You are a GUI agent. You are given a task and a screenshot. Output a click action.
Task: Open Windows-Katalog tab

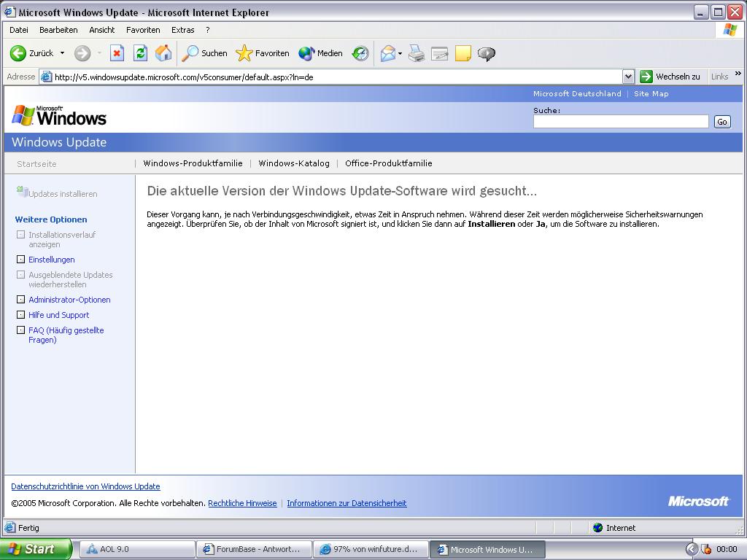click(x=294, y=163)
